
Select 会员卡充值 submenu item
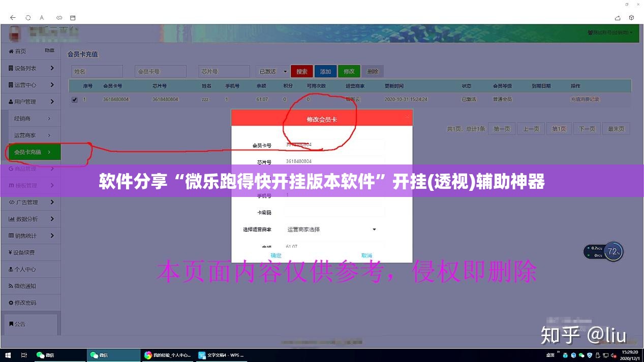click(x=34, y=152)
